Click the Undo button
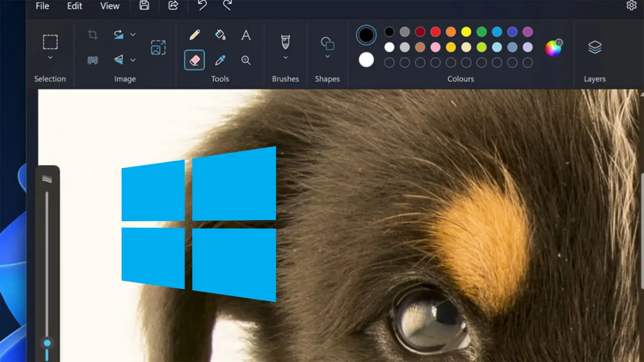Image resolution: width=644 pixels, height=362 pixels. 202,6
